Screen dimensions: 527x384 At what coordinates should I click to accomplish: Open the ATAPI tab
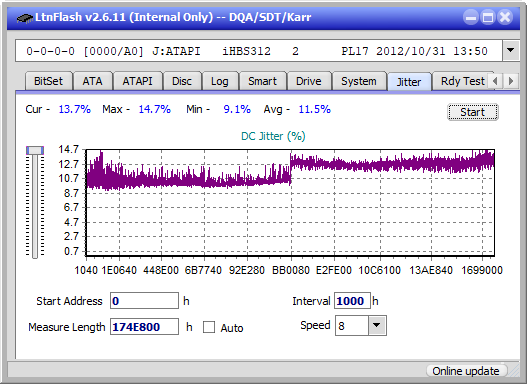pyautogui.click(x=137, y=81)
